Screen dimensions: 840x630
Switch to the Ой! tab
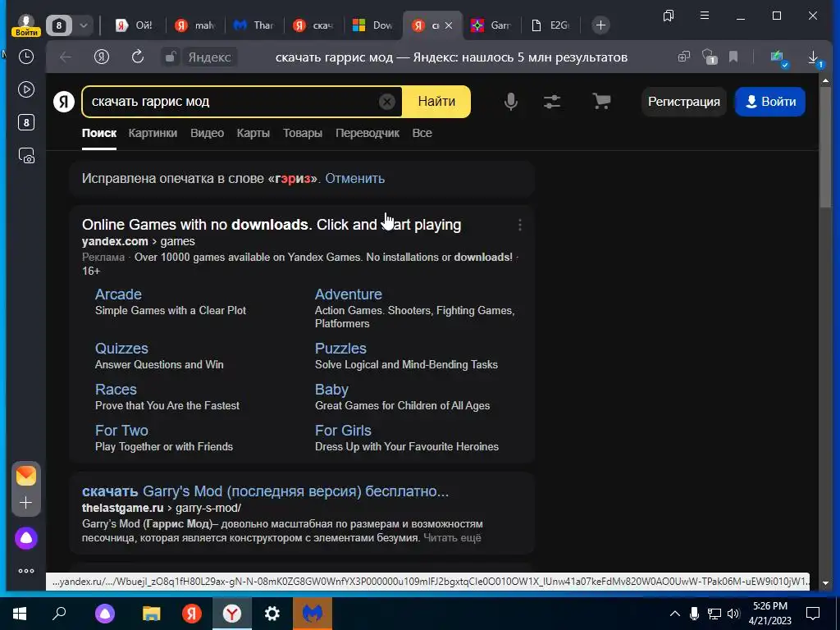point(136,25)
